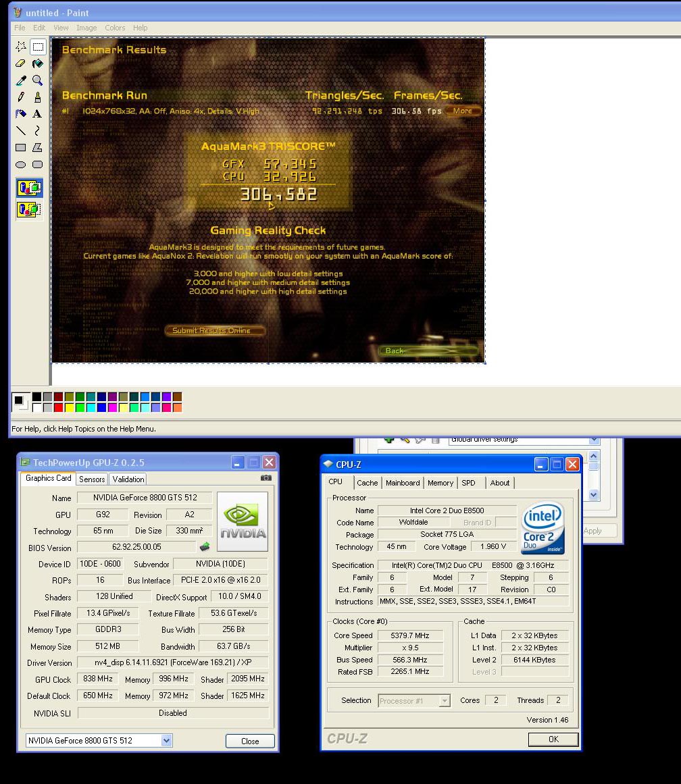The height and width of the screenshot is (784, 681).
Task: Select the Magnifier tool in Paint
Action: [x=38, y=80]
